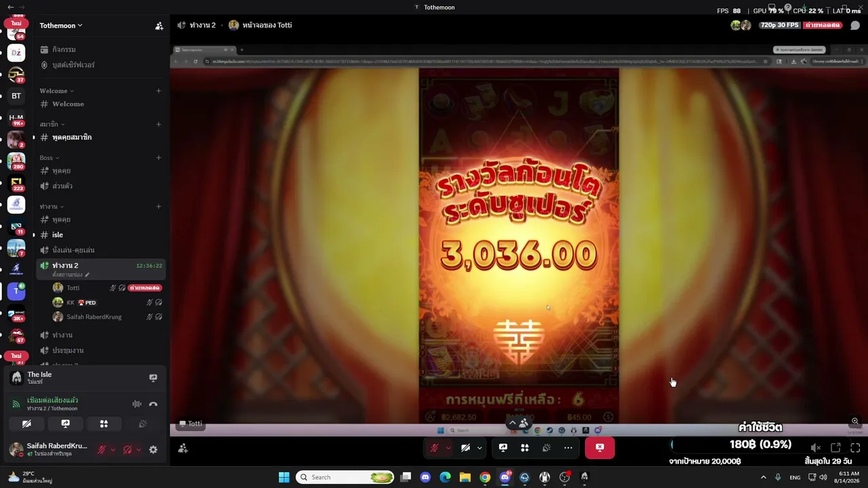Screen dimensions: 868x488
Task: Start an activity from voice panel
Action: point(104,424)
